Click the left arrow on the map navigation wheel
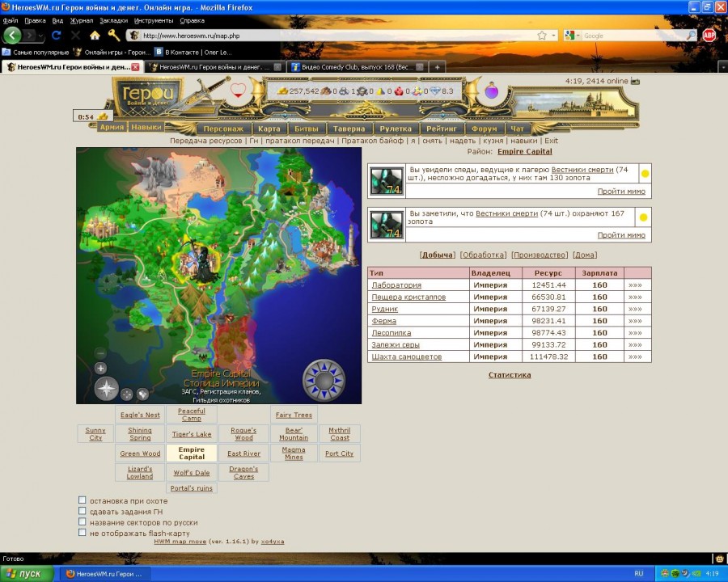Image resolution: width=728 pixels, height=582 pixels. pyautogui.click(x=310, y=381)
